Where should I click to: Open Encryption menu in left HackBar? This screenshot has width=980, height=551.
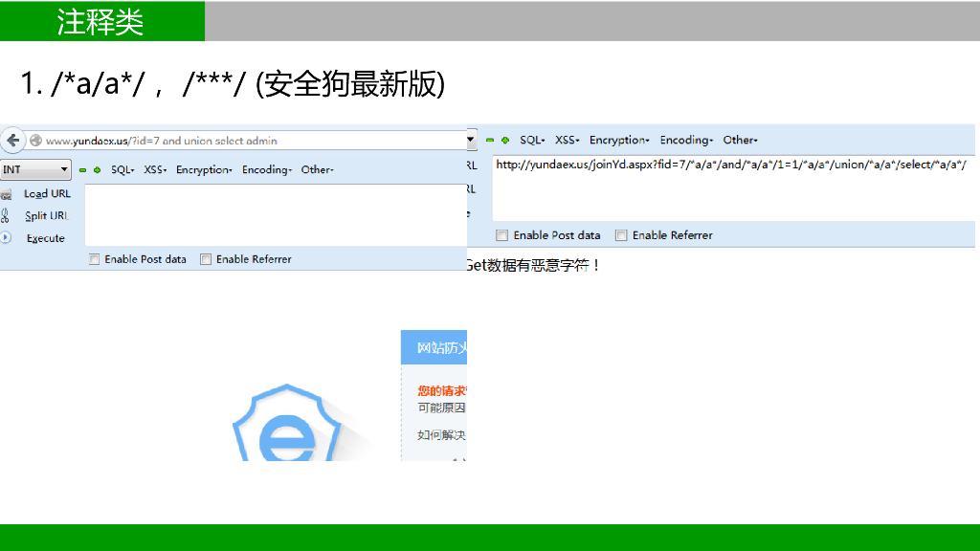[x=204, y=170]
